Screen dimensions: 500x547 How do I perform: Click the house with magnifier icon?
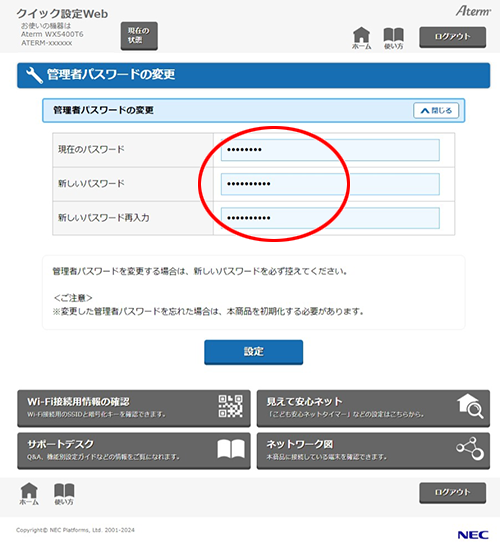pos(470,406)
